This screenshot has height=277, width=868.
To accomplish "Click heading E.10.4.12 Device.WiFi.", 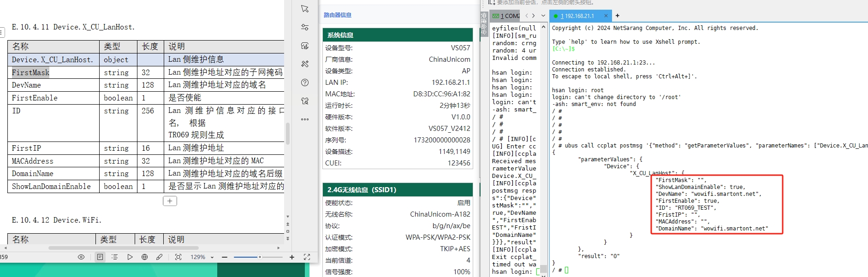I will coord(57,220).
